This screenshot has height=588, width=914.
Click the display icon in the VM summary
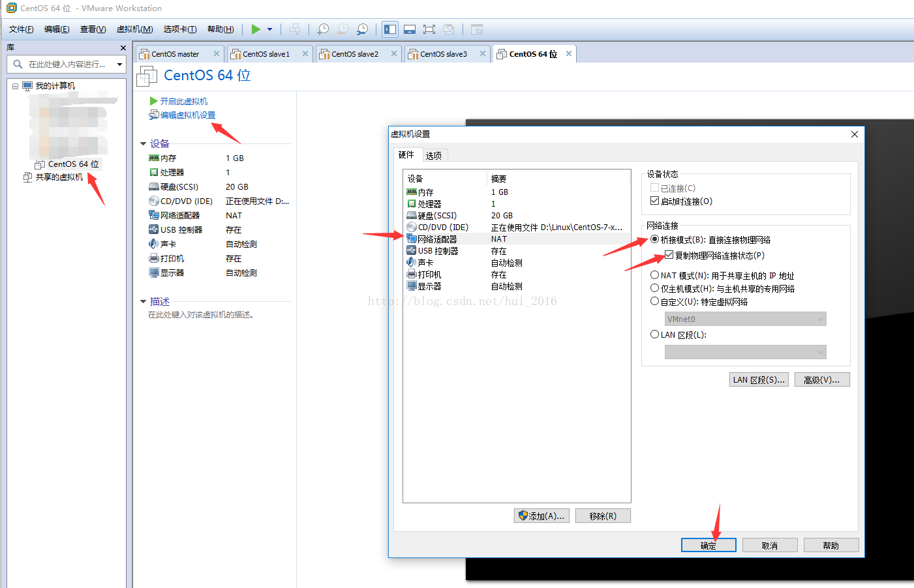(x=154, y=272)
